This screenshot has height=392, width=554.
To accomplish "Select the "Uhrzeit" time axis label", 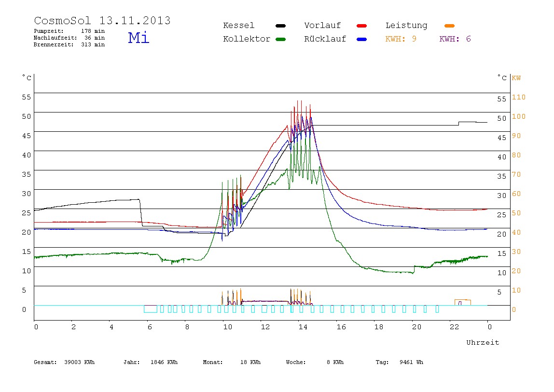I will click(x=483, y=342).
